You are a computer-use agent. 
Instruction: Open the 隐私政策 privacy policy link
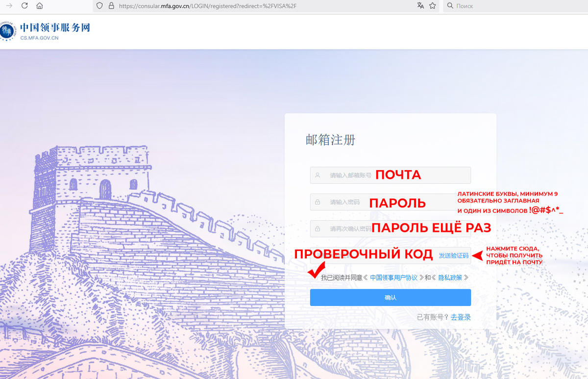(450, 278)
